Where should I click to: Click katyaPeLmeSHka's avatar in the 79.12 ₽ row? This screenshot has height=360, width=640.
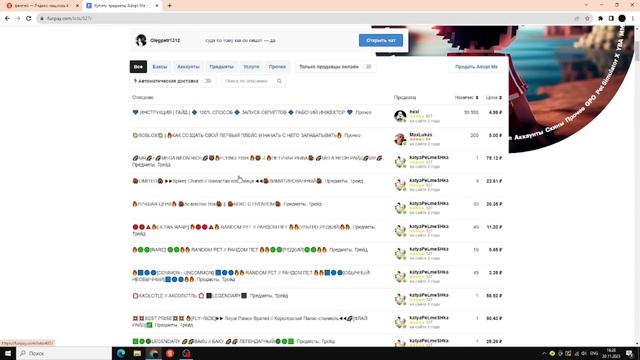[x=400, y=162]
